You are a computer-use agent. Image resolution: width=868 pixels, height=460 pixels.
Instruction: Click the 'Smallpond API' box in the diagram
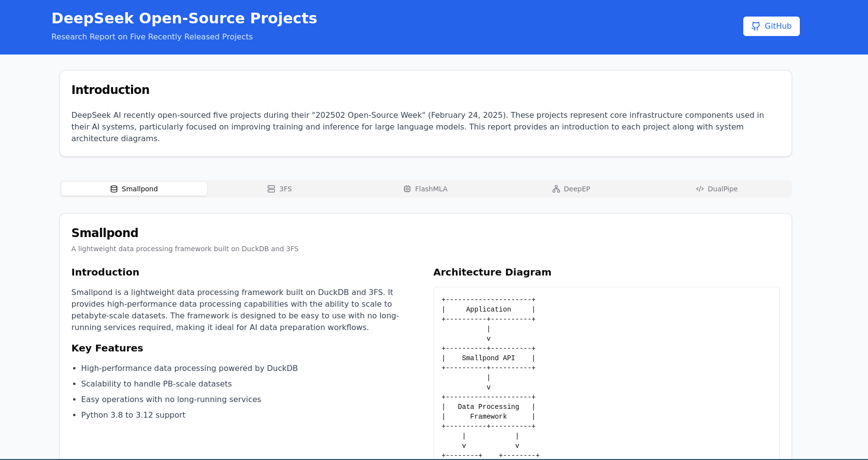[x=489, y=358]
